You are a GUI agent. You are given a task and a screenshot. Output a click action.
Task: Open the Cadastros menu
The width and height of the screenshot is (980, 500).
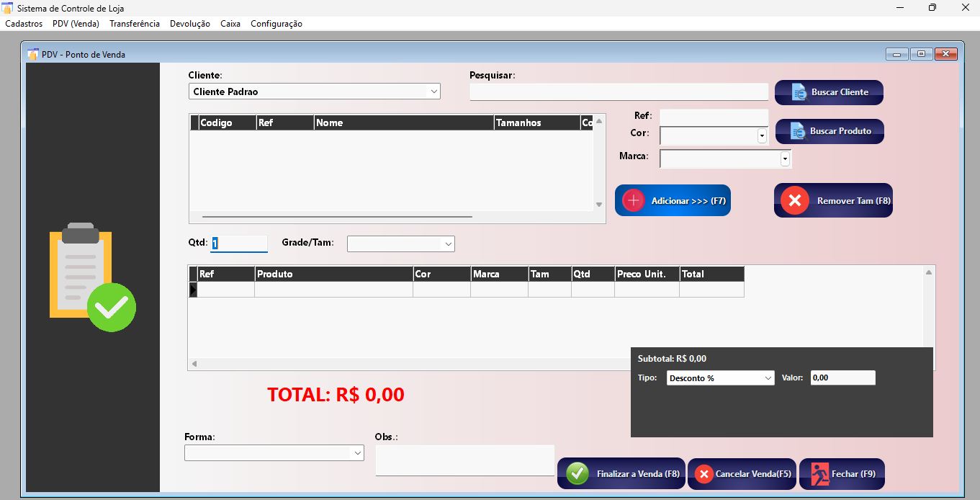[24, 24]
